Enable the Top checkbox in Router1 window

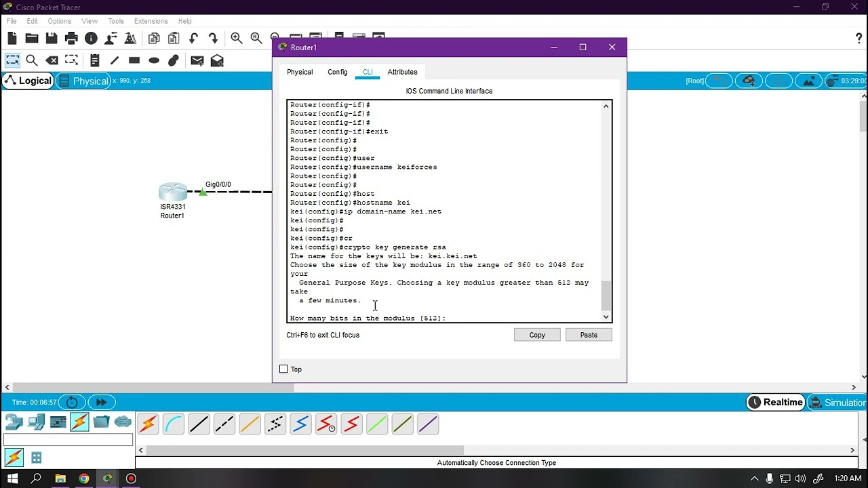[283, 369]
